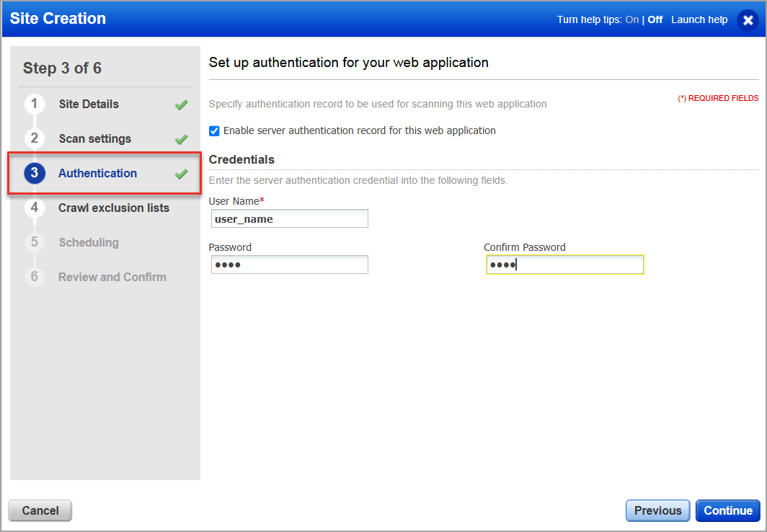Image resolution: width=767 pixels, height=532 pixels.
Task: Cancel the site creation wizard
Action: point(40,510)
